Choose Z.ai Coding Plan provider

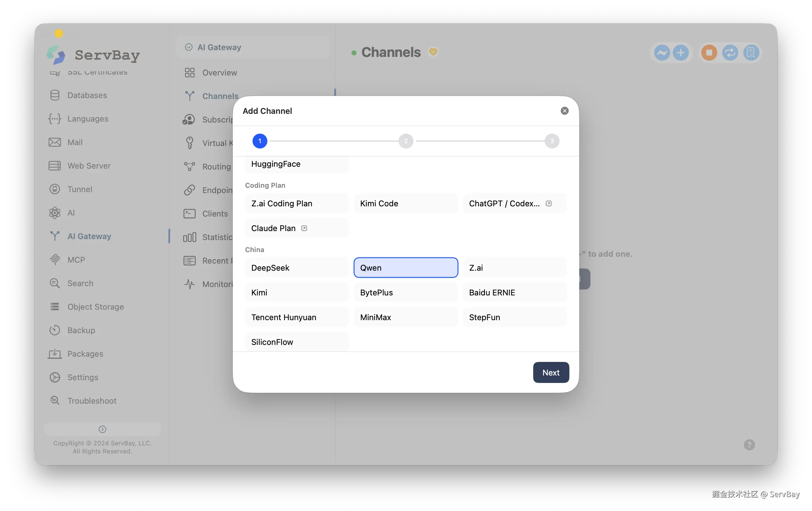pyautogui.click(x=297, y=203)
